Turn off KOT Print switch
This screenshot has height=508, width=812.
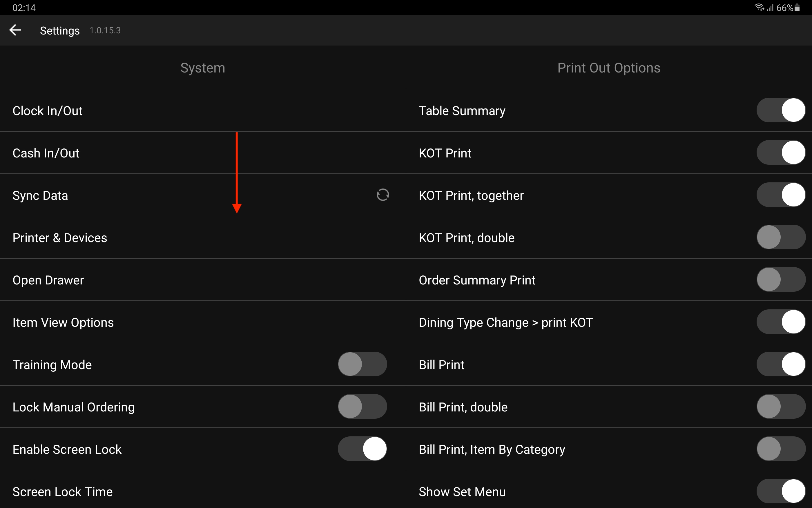point(781,153)
